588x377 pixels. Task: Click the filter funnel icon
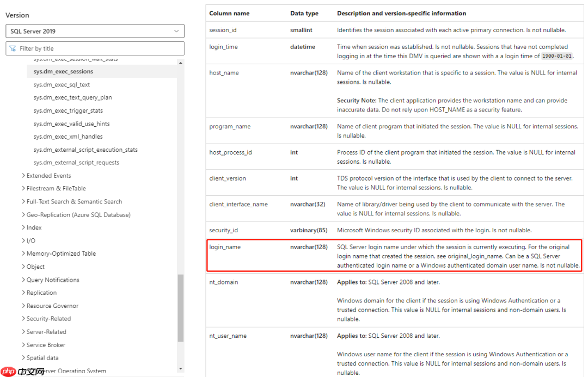pyautogui.click(x=13, y=48)
